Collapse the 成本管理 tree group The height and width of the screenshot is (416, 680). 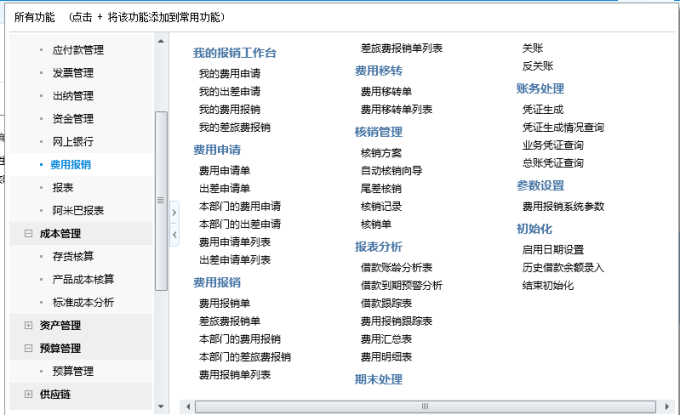(28, 234)
